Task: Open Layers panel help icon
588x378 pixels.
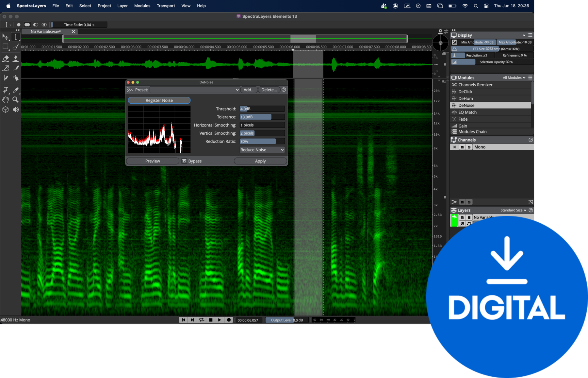Action: [531, 210]
